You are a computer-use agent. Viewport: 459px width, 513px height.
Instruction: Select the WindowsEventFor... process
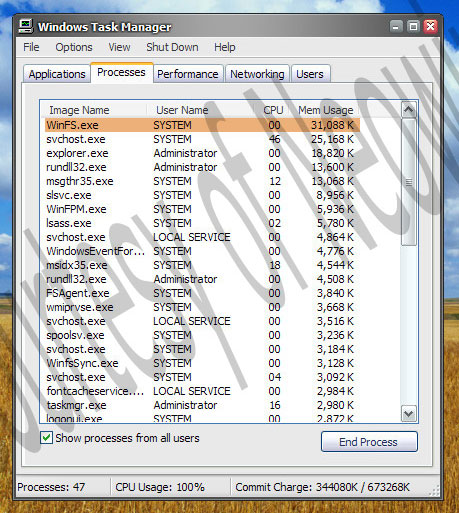pyautogui.click(x=202, y=251)
